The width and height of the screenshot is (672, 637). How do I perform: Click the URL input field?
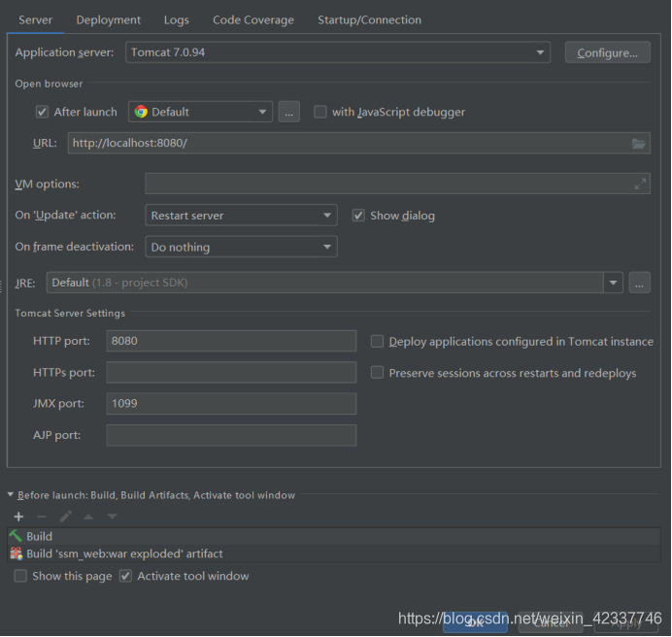(358, 143)
